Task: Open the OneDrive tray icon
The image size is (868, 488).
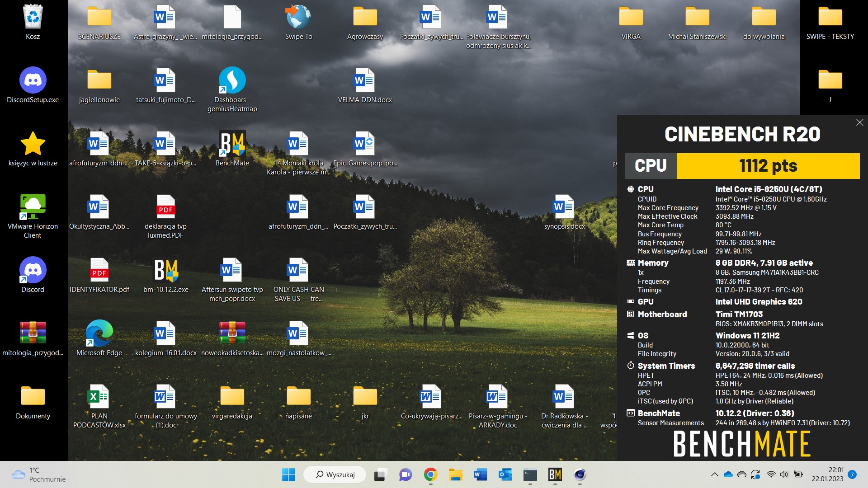Action: pos(728,474)
